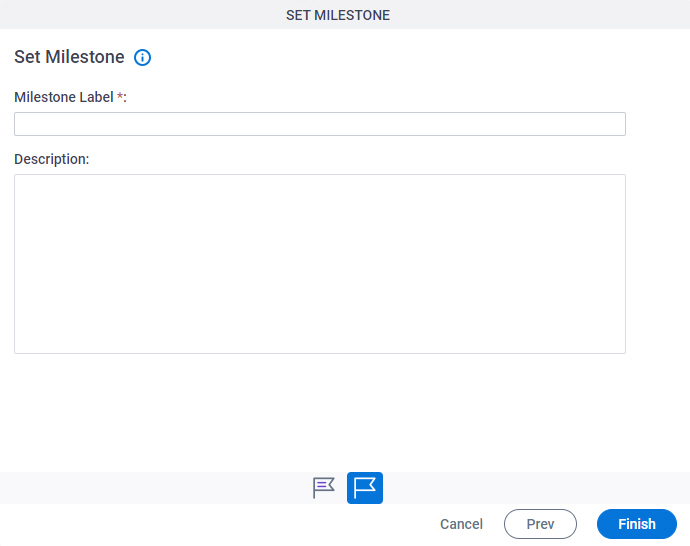Select the highlighted Set Milestone flag tab
This screenshot has width=690, height=546.
365,488
